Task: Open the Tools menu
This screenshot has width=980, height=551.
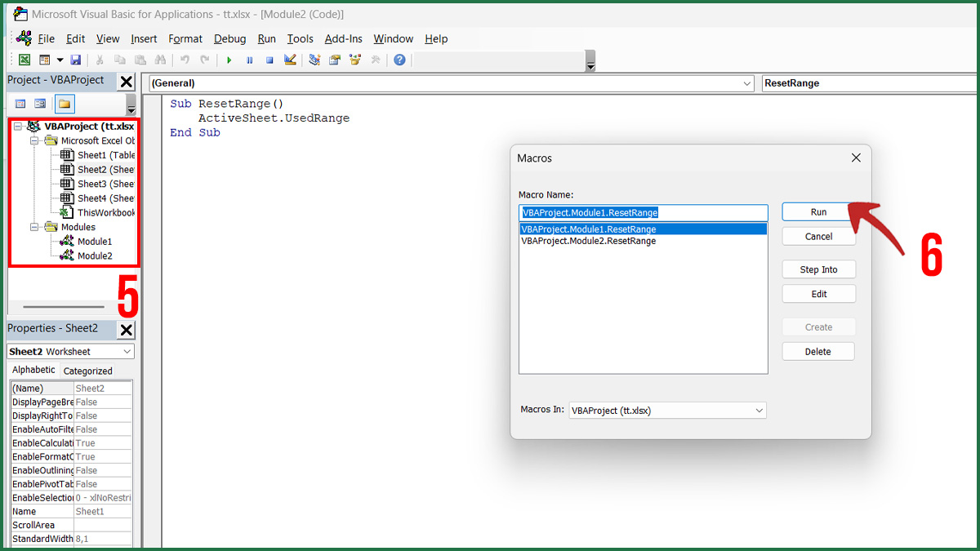Action: pyautogui.click(x=300, y=38)
